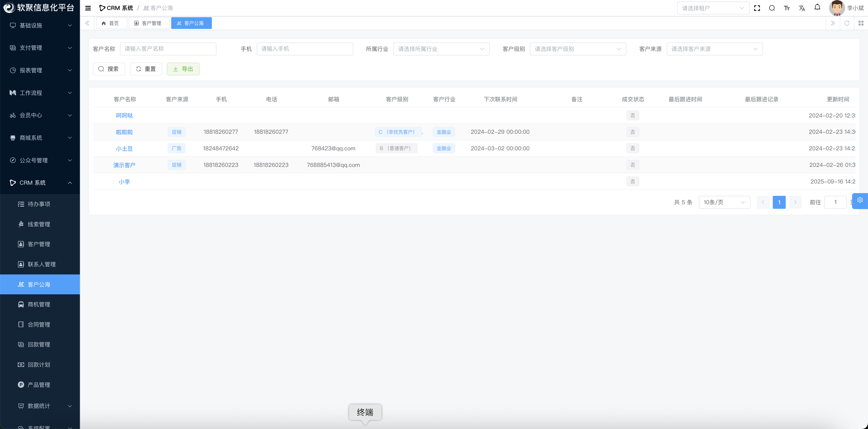Viewport: 868px width, 429px height.
Task: Click the font size icon
Action: pyautogui.click(x=787, y=8)
